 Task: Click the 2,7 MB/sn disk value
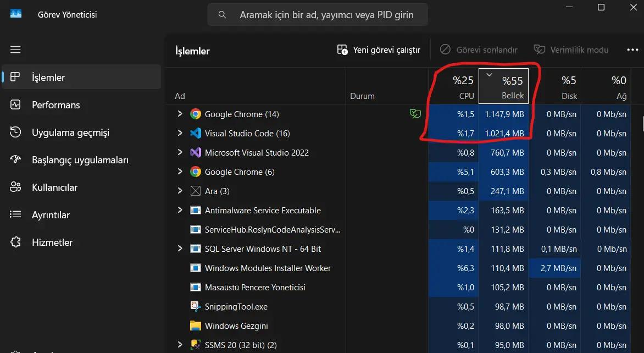coord(558,268)
